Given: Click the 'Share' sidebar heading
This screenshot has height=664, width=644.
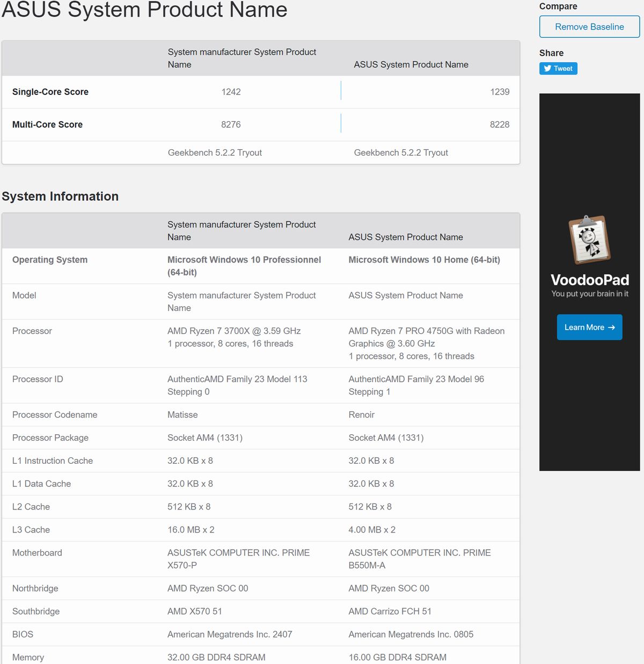Looking at the screenshot, I should [551, 53].
